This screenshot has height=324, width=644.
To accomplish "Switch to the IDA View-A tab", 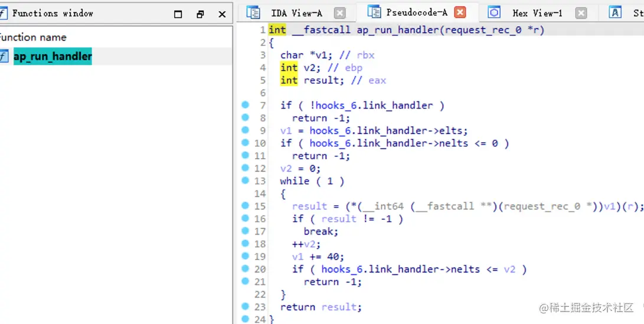I will point(296,13).
